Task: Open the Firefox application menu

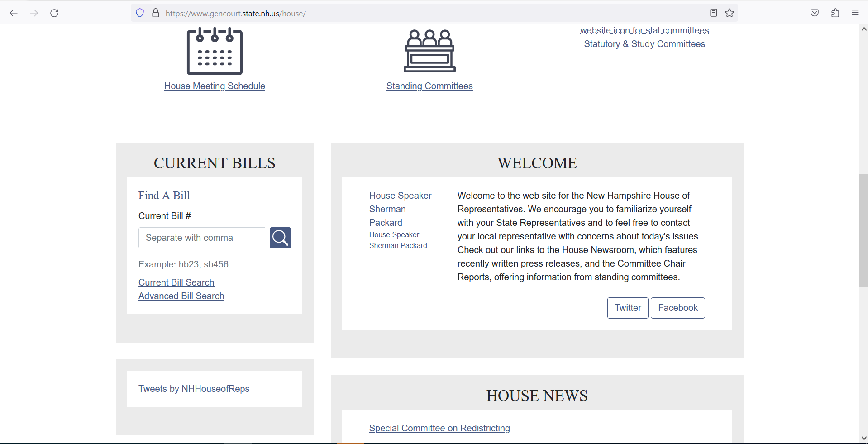Action: 855,13
